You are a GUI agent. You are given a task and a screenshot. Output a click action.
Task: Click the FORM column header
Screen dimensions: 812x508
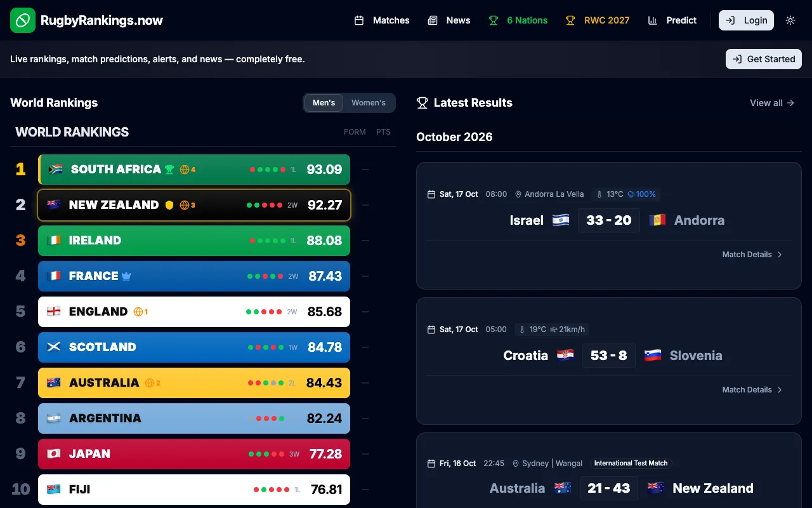coord(355,132)
